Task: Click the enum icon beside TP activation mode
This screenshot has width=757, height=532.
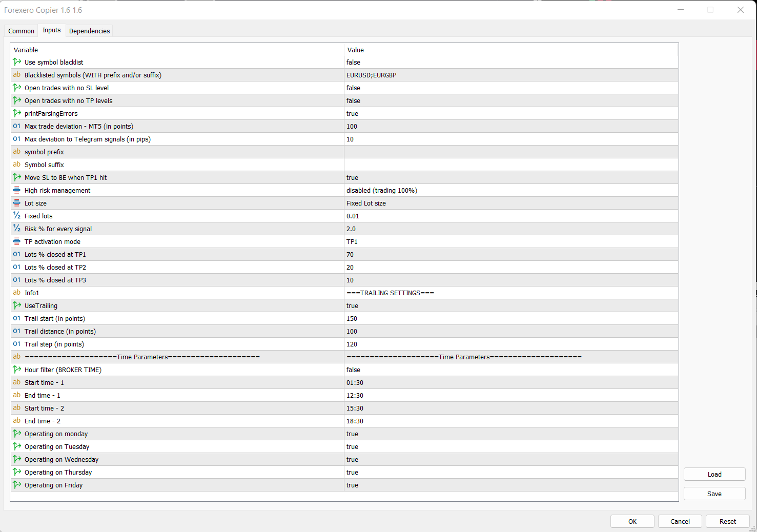Action: tap(17, 241)
